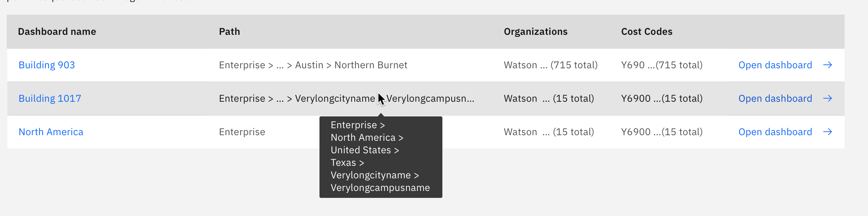Expand the truncated Organizations entry for Building 903
The image size is (868, 216).
point(545,65)
